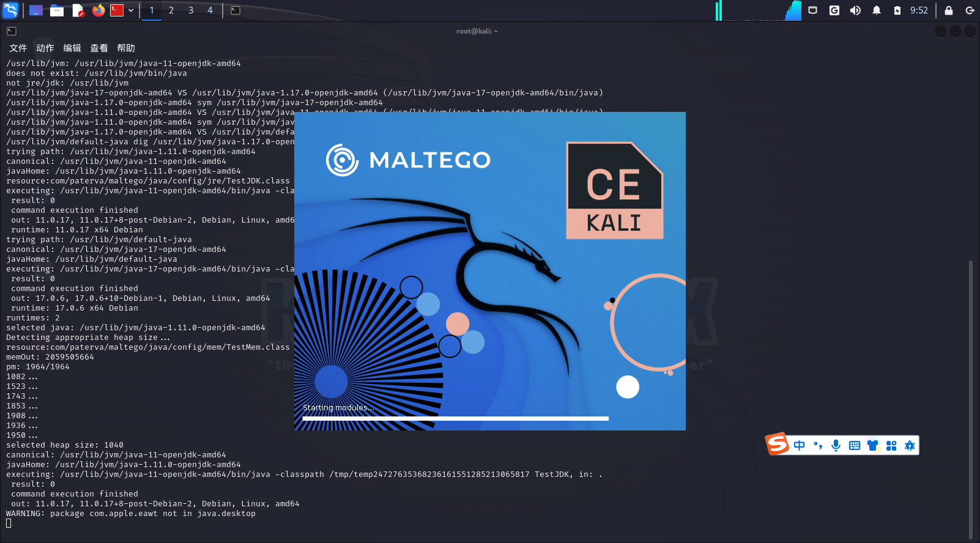Image resolution: width=980 pixels, height=543 pixels.
Task: Click the G tray application icon
Action: [x=834, y=10]
